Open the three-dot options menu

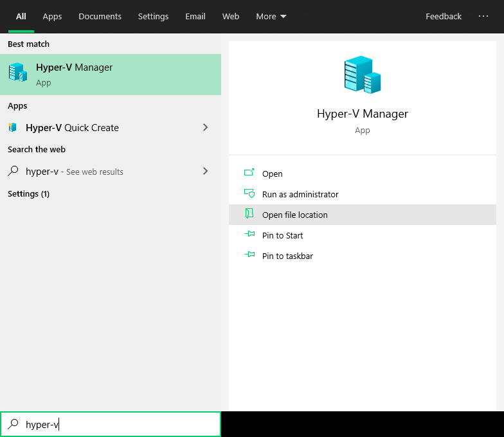click(x=483, y=17)
